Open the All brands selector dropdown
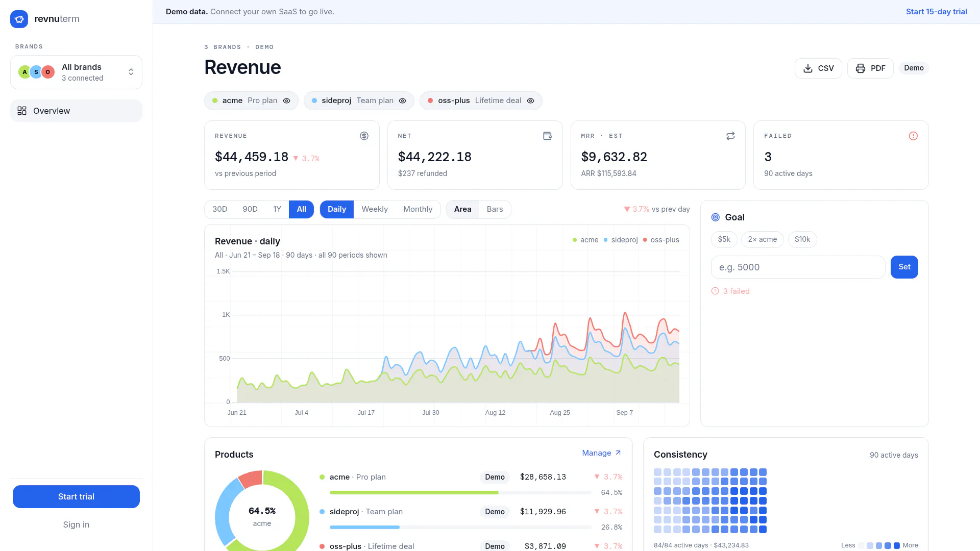Screen dimensions: 980x551 pos(76,72)
